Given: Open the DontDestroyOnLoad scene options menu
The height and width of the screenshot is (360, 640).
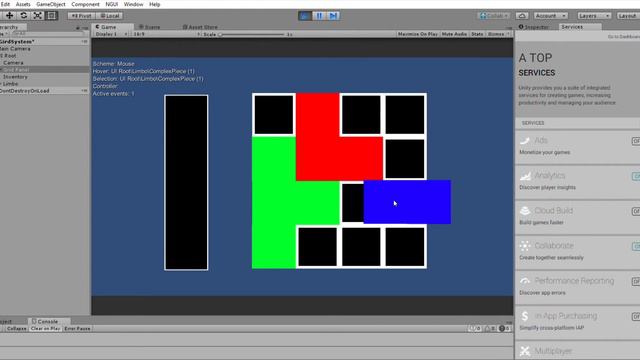Looking at the screenshot, I should pyautogui.click(x=84, y=91).
